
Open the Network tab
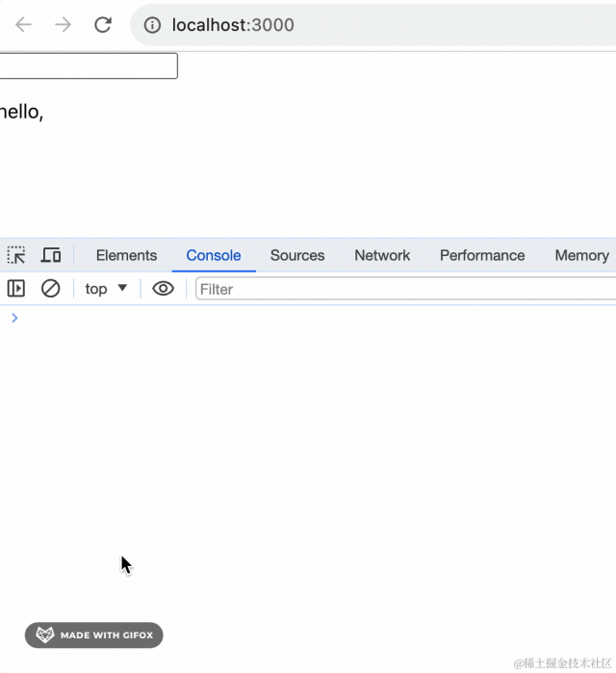coord(382,255)
